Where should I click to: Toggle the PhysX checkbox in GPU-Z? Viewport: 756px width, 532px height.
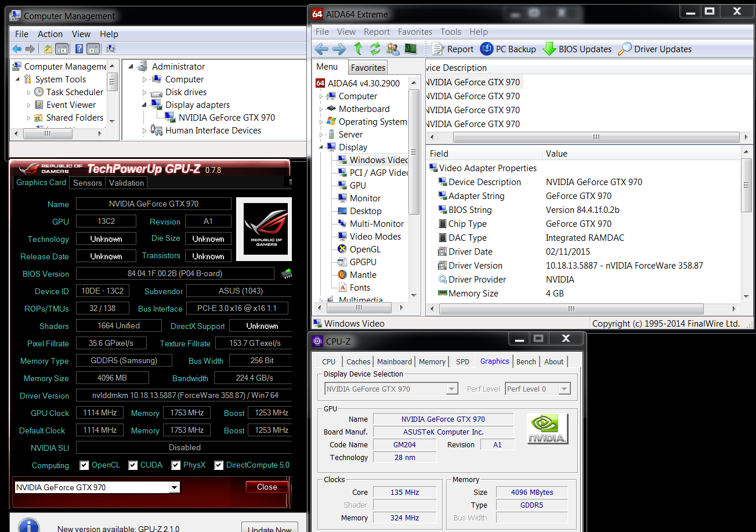176,465
